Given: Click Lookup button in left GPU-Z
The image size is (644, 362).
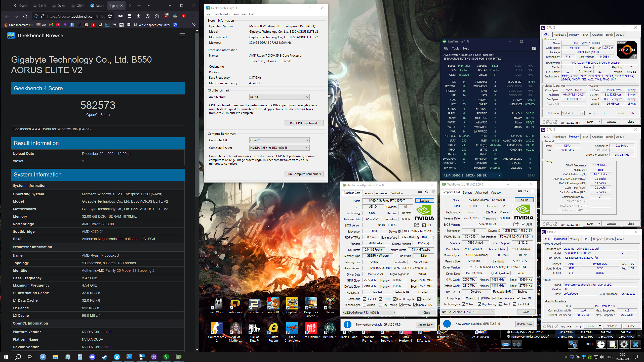Looking at the screenshot, I should coord(424,200).
